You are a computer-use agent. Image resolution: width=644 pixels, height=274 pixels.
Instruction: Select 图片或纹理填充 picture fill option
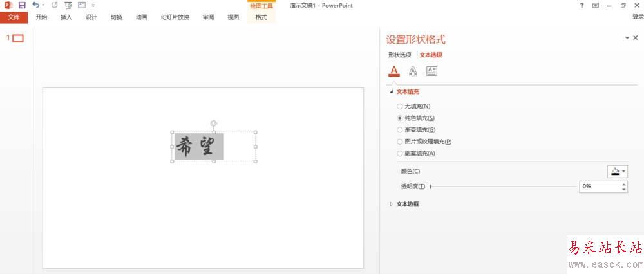point(424,142)
